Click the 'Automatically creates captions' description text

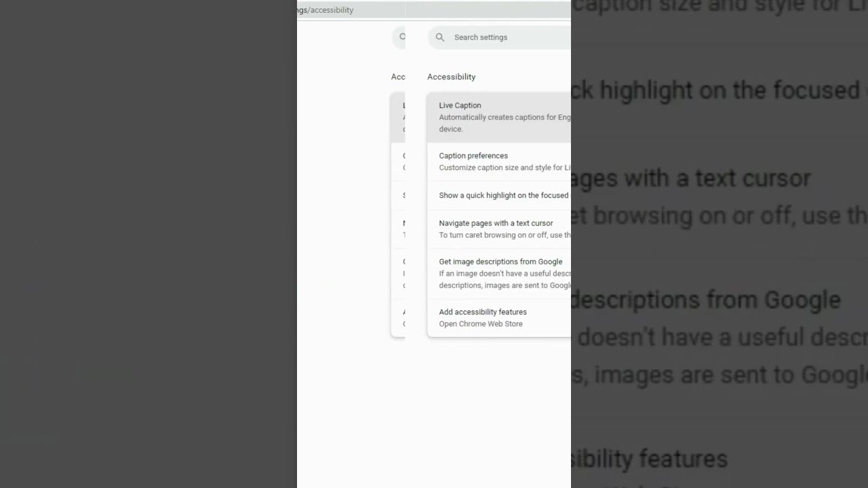(505, 117)
